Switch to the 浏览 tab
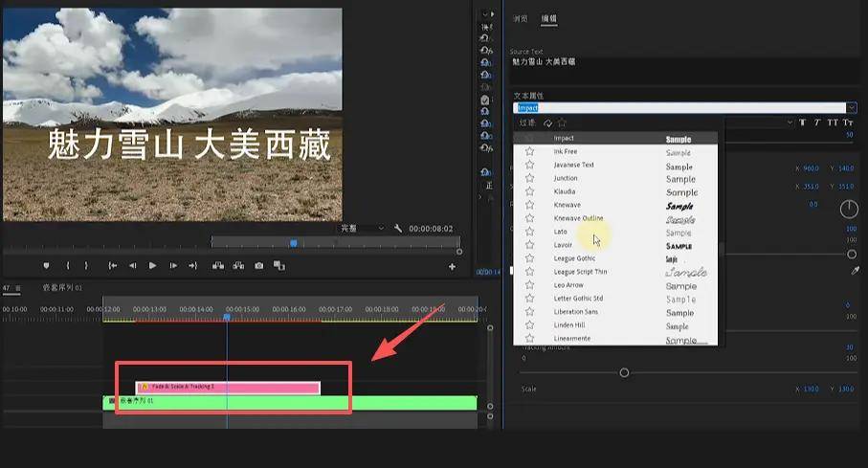This screenshot has width=868, height=468. pos(520,19)
